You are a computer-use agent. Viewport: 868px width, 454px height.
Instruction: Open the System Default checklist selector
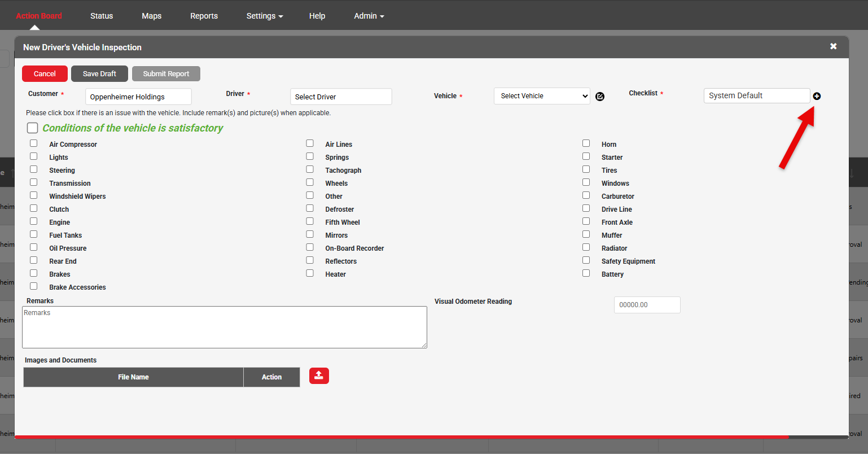(x=757, y=96)
